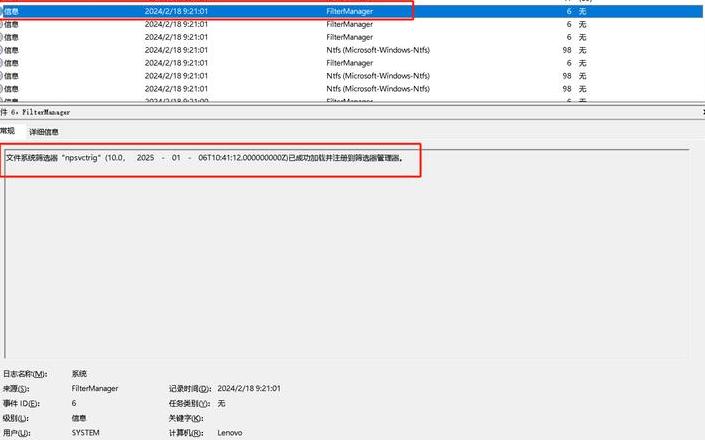Screen dimensions: 705x440
Task: Select the highlighted FilterManager event row
Action: coord(352,11)
